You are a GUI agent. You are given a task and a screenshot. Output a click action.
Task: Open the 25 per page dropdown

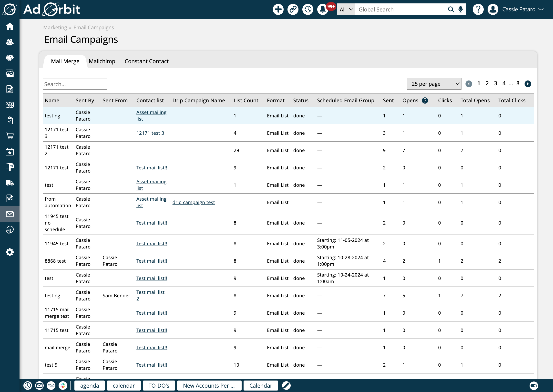pos(434,84)
